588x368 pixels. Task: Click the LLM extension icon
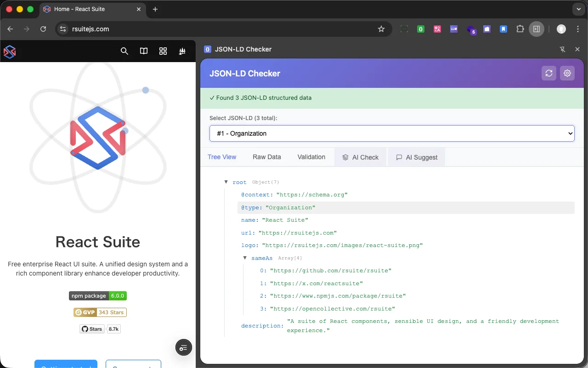point(454,29)
